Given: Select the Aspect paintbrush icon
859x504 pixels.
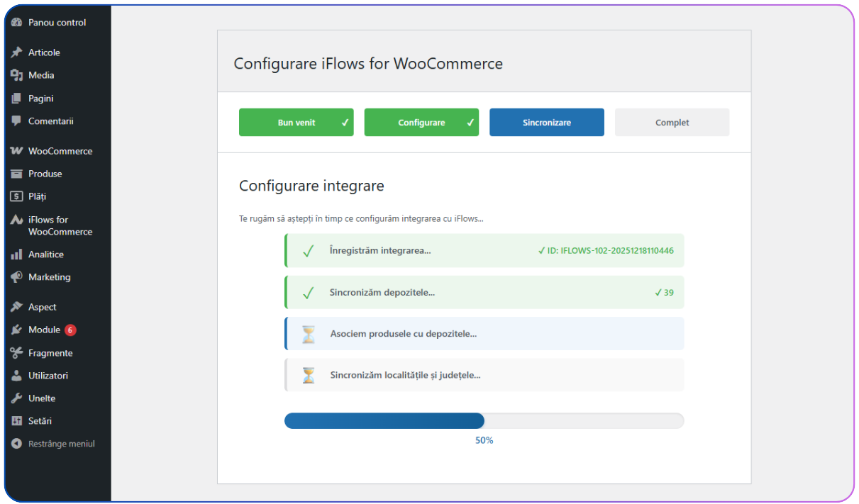Looking at the screenshot, I should coord(15,306).
